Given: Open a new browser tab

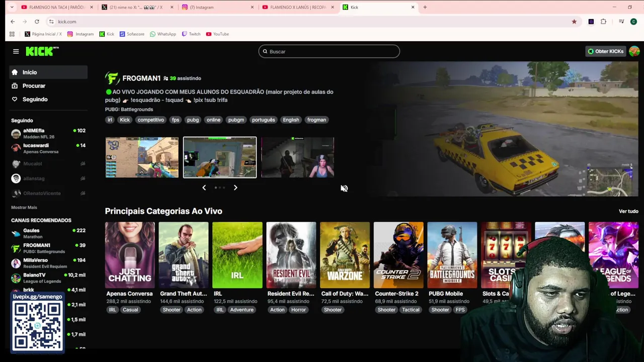Looking at the screenshot, I should click(425, 7).
